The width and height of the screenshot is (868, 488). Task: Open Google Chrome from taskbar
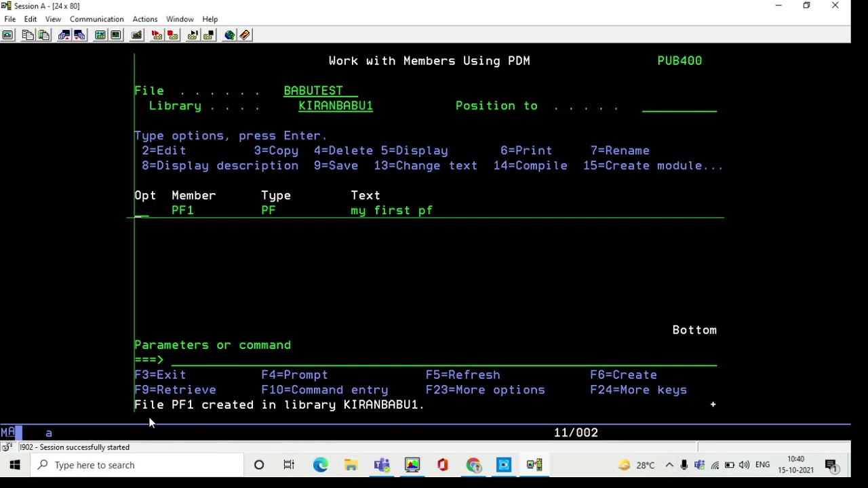473,465
